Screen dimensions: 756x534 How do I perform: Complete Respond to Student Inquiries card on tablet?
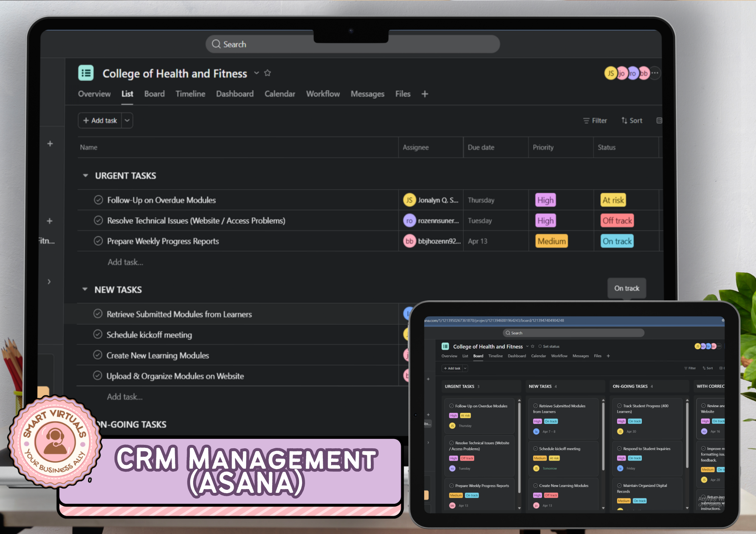(x=620, y=449)
